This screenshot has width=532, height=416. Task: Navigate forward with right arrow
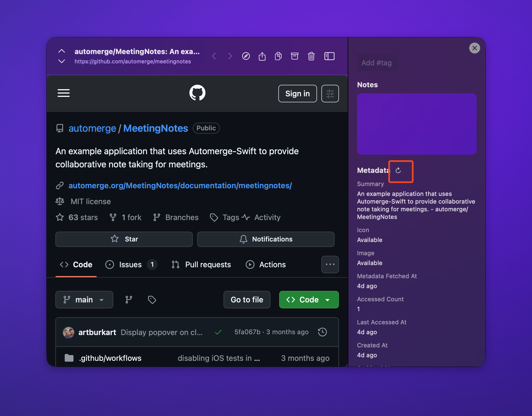pos(230,56)
